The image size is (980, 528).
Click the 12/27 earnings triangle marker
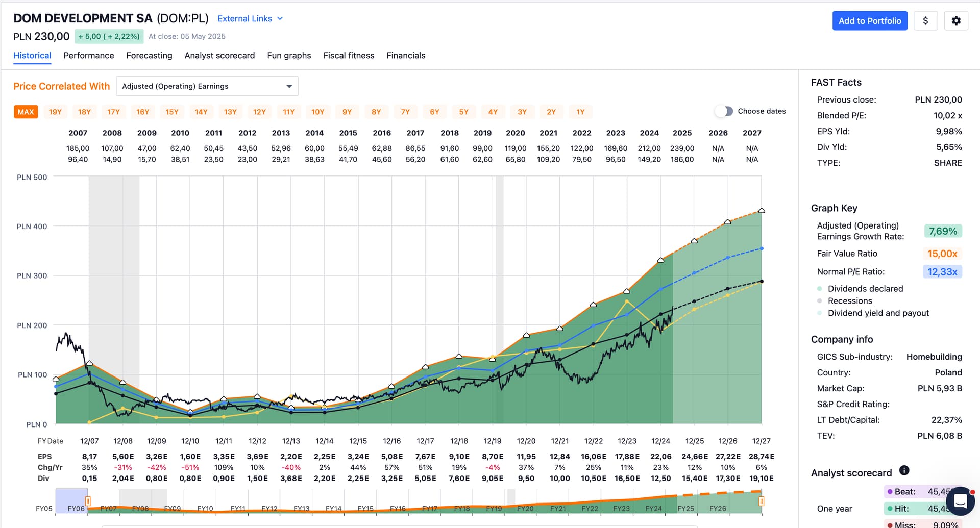tap(762, 211)
